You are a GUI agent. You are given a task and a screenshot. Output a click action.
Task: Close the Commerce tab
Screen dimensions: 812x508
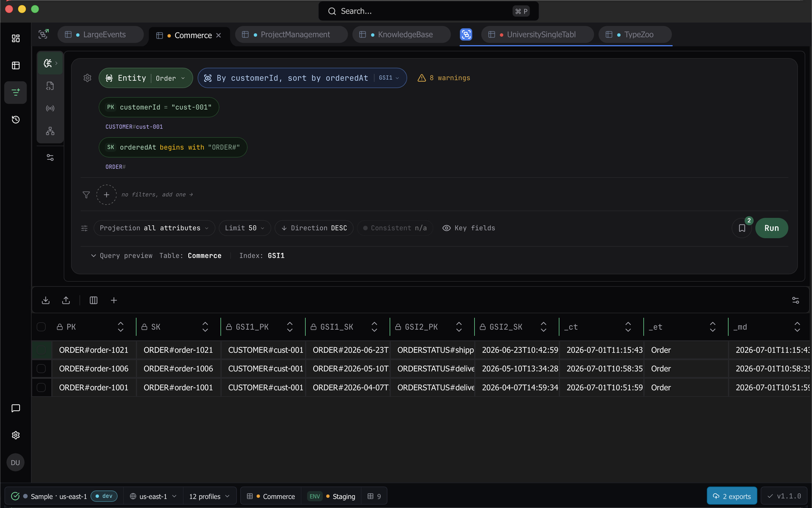click(x=219, y=36)
